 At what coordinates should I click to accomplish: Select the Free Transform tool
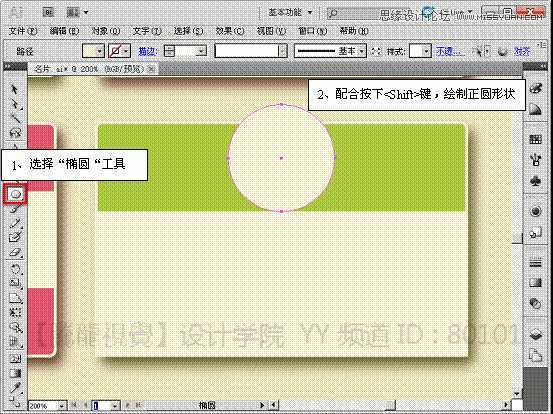tap(15, 312)
